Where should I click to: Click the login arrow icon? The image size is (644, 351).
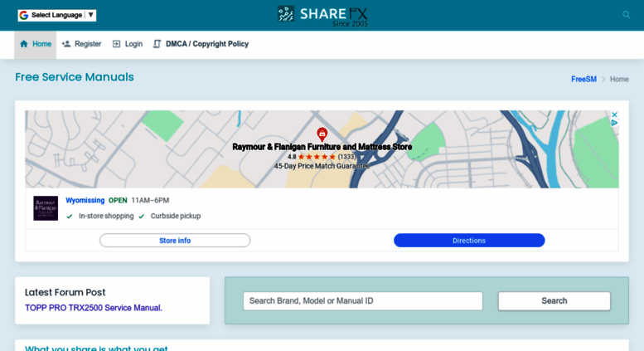pos(116,44)
